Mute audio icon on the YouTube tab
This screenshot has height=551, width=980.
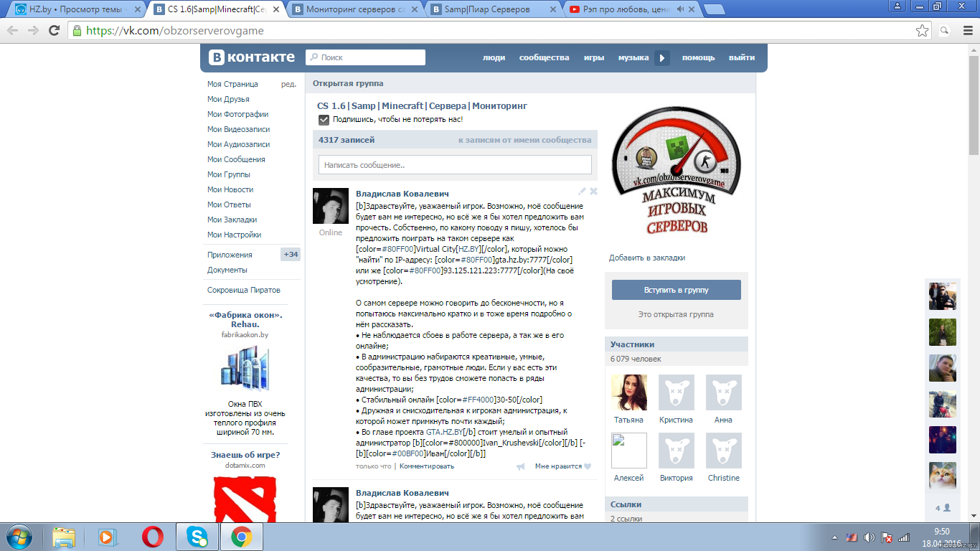(680, 9)
